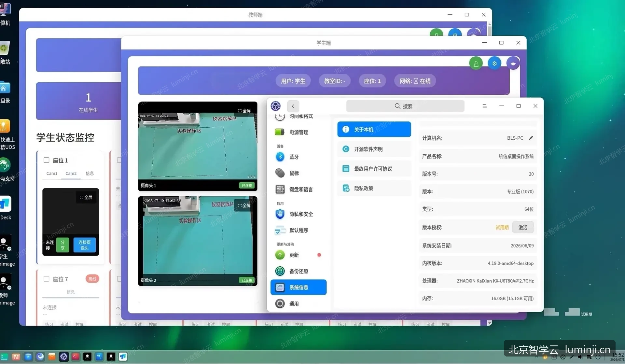Open the Update settings section
Screen dimensions: 625x364
click(x=299, y=255)
